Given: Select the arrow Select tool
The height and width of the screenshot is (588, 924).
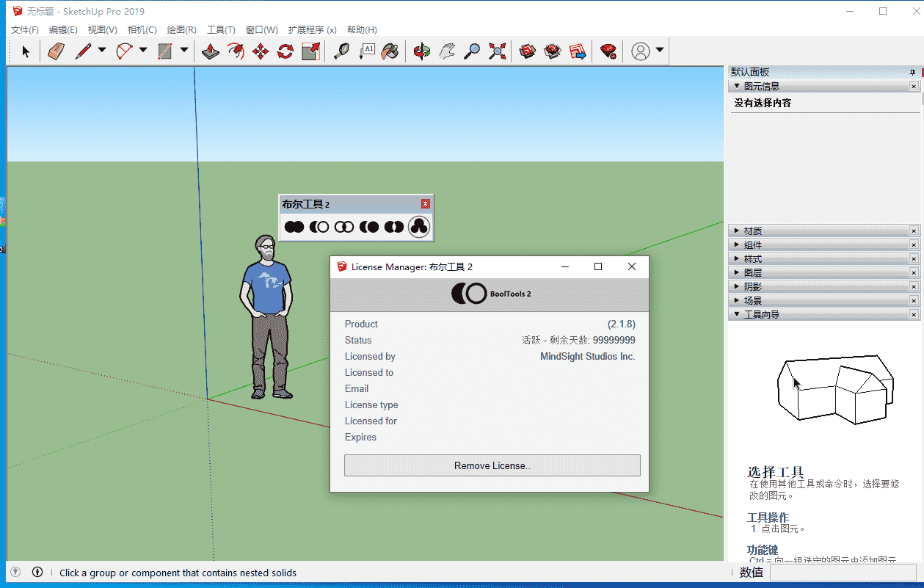Looking at the screenshot, I should pos(26,51).
